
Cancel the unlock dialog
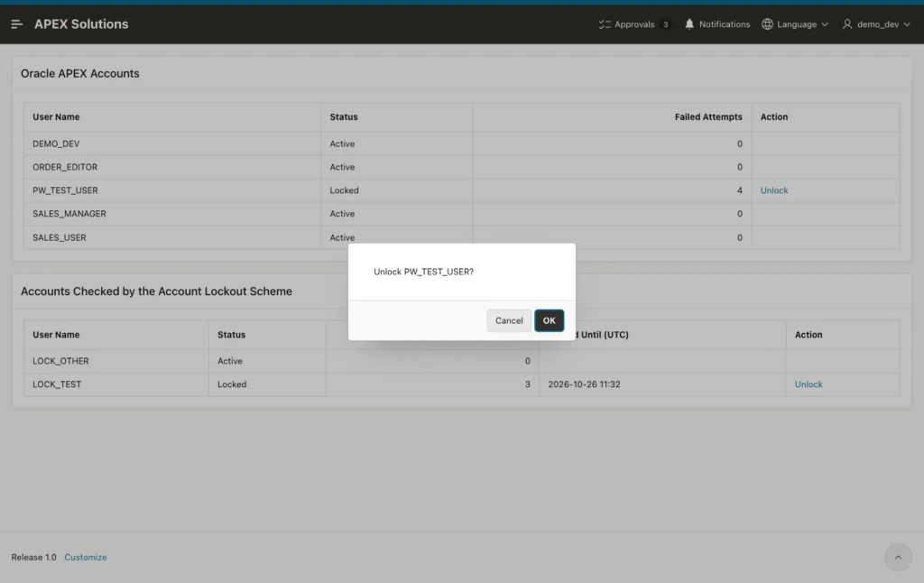coord(509,320)
